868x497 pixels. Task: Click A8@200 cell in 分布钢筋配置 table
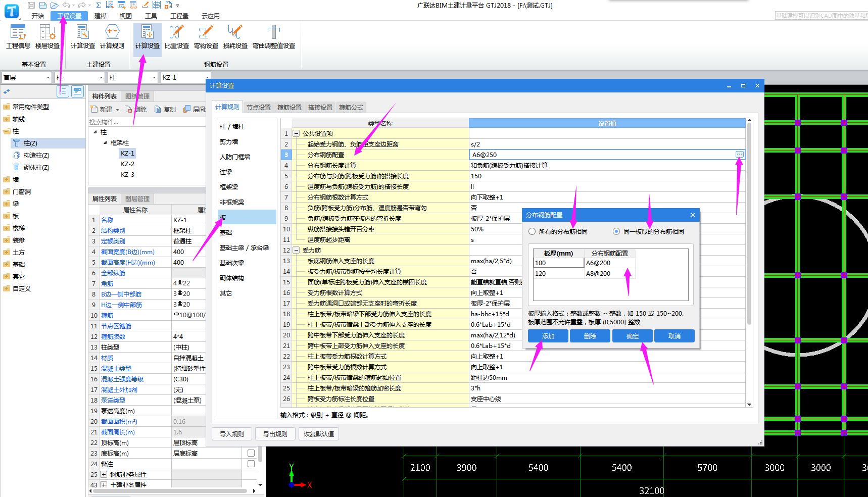tap(609, 273)
